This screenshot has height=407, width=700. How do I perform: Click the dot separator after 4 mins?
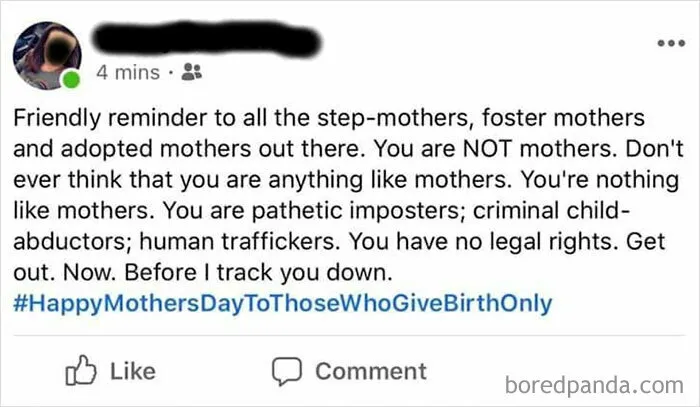(171, 73)
